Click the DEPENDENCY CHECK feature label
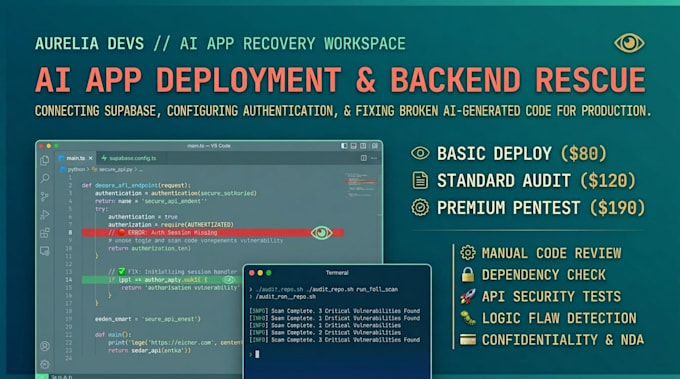 click(544, 274)
